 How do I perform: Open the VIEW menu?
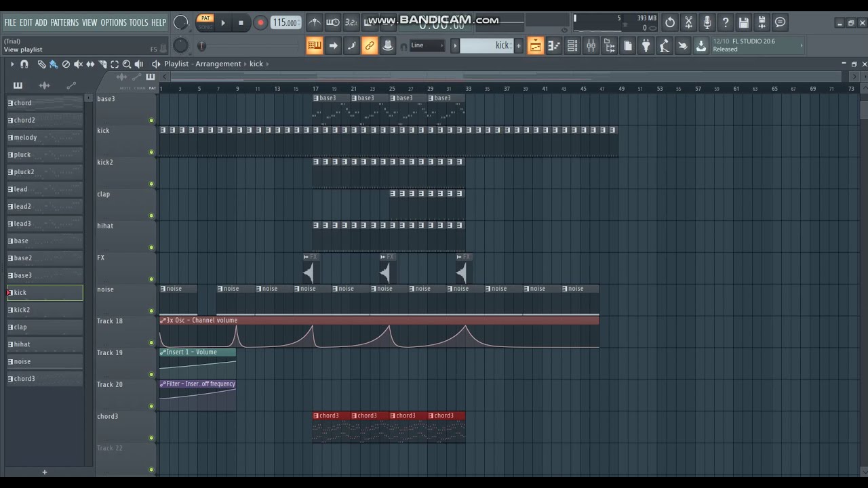coord(90,22)
